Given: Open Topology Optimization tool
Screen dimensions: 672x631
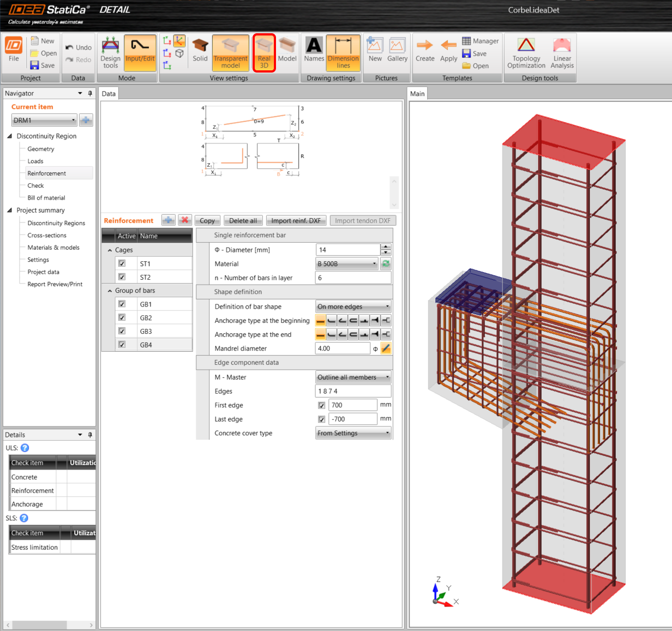Looking at the screenshot, I should (525, 53).
